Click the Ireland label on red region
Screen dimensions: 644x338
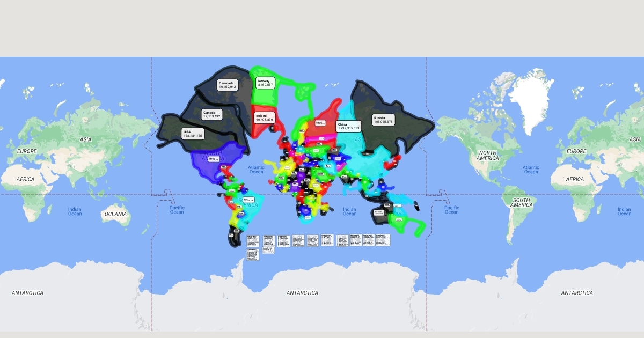pyautogui.click(x=264, y=117)
